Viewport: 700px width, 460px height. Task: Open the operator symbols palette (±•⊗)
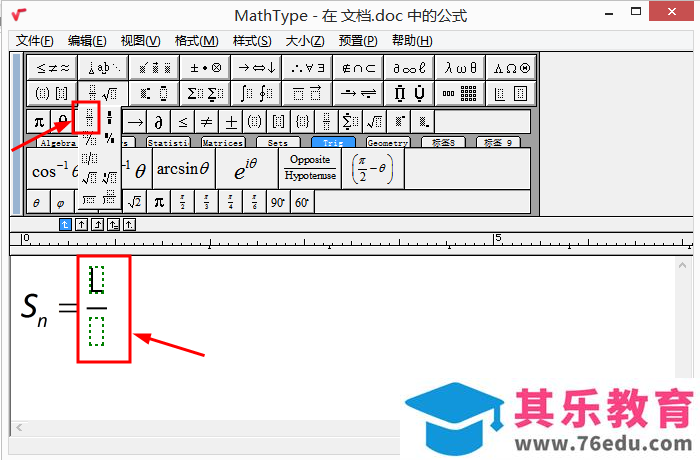205,67
